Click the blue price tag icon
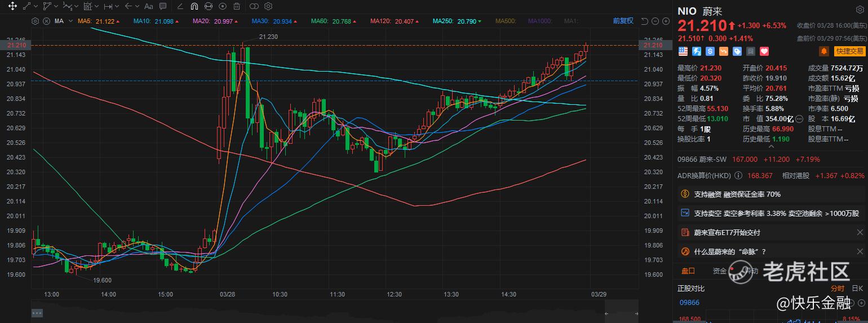Image resolution: width=868 pixels, height=323 pixels. (x=737, y=51)
